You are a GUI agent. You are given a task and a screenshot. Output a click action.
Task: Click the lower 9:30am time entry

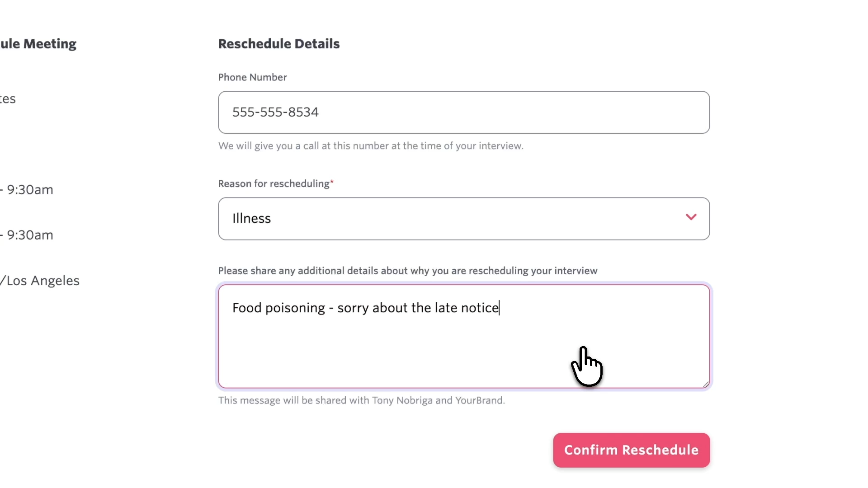pos(29,235)
